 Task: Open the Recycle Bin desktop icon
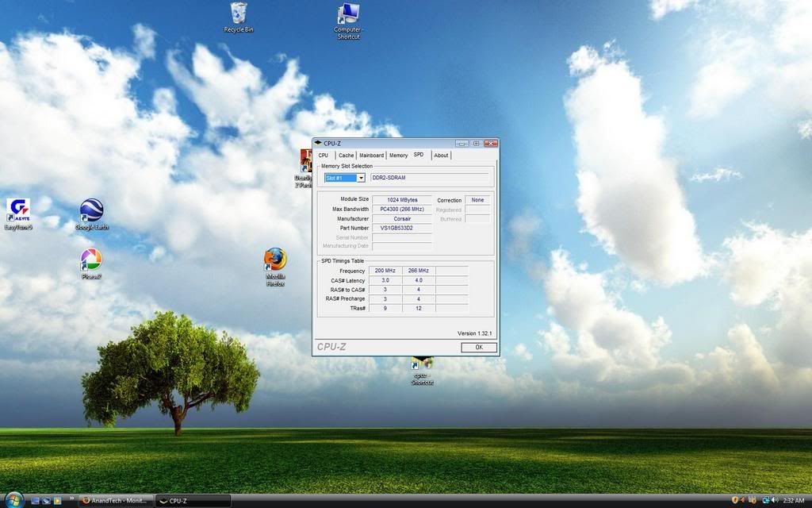click(238, 17)
